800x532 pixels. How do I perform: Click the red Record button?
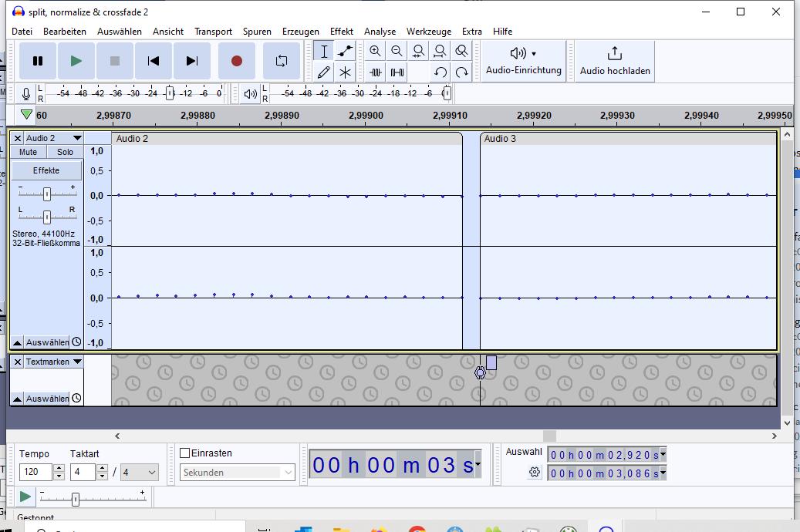tap(237, 61)
